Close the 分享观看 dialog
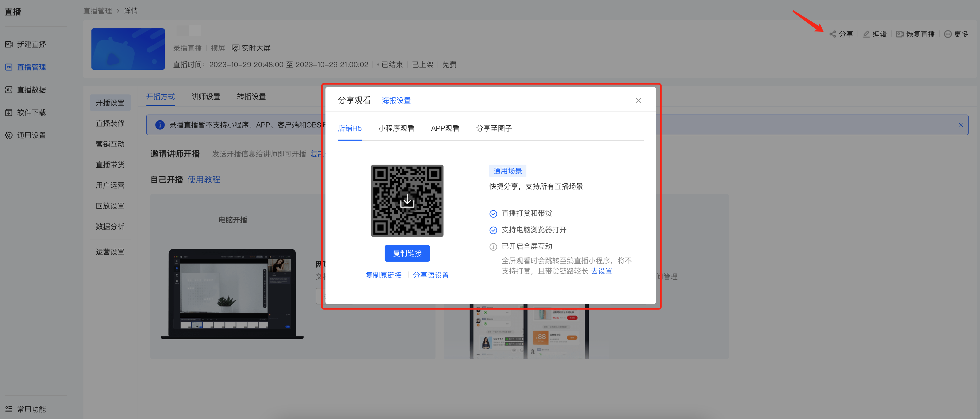The image size is (980, 419). click(x=638, y=101)
